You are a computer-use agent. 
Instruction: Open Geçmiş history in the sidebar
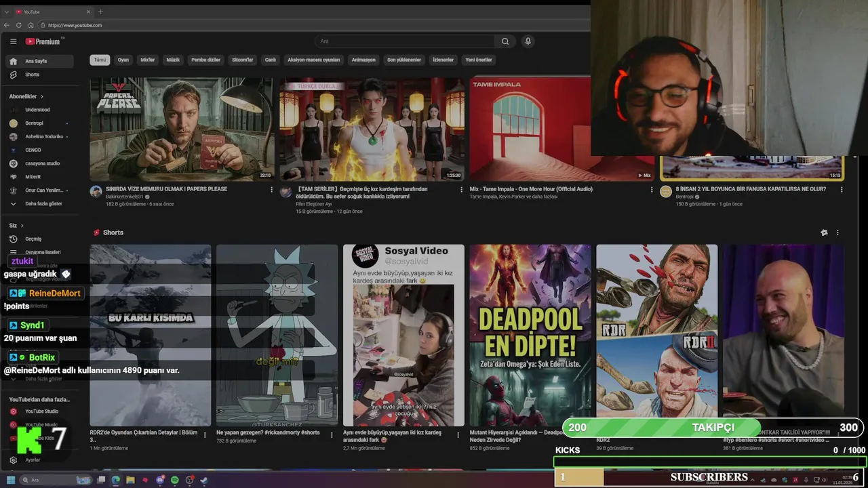click(40, 239)
